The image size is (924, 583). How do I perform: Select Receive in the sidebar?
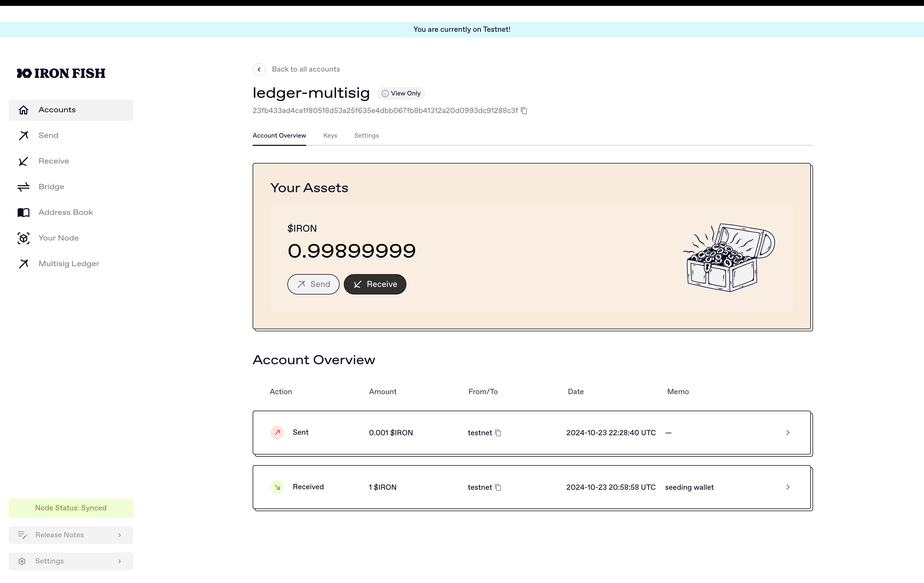point(53,161)
